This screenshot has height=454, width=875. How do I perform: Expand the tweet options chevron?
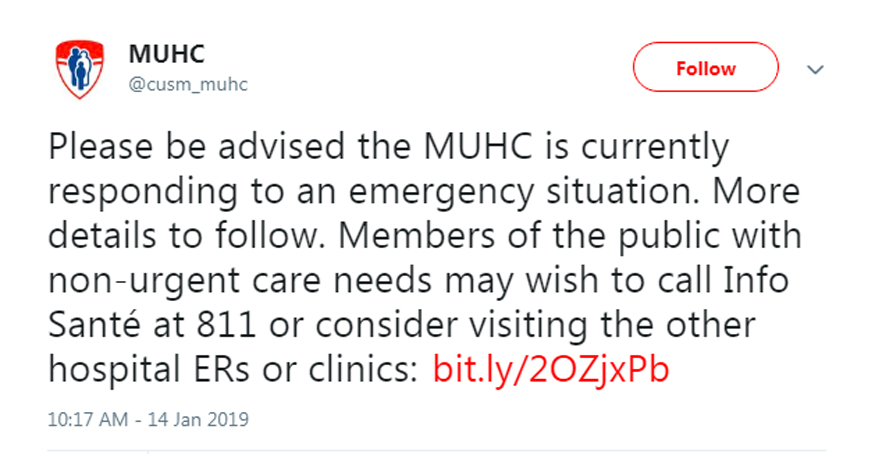815,70
